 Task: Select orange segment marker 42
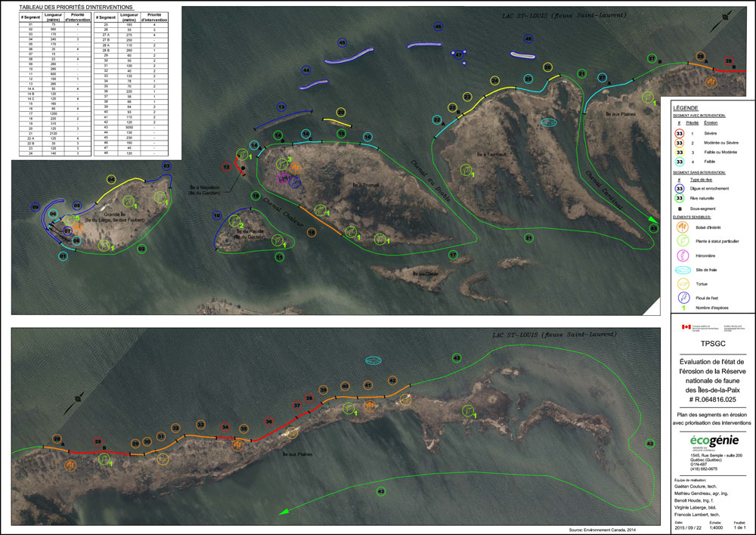[x=392, y=380]
